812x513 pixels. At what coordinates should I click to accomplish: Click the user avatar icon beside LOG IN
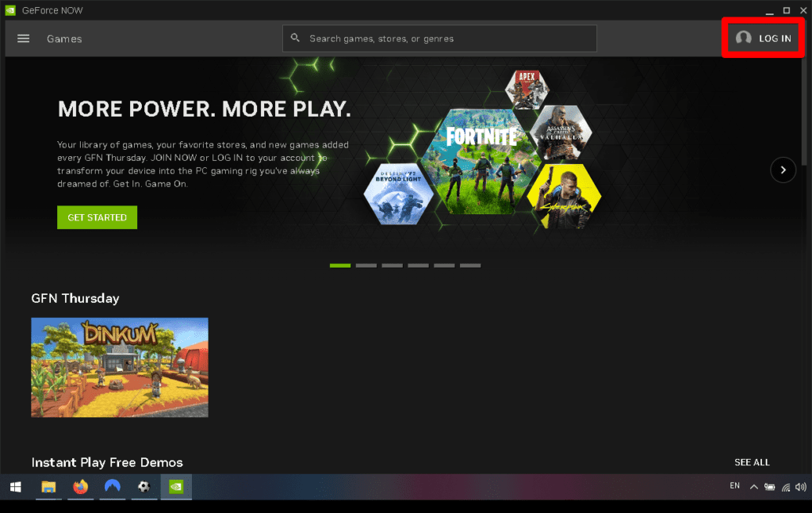click(x=744, y=38)
